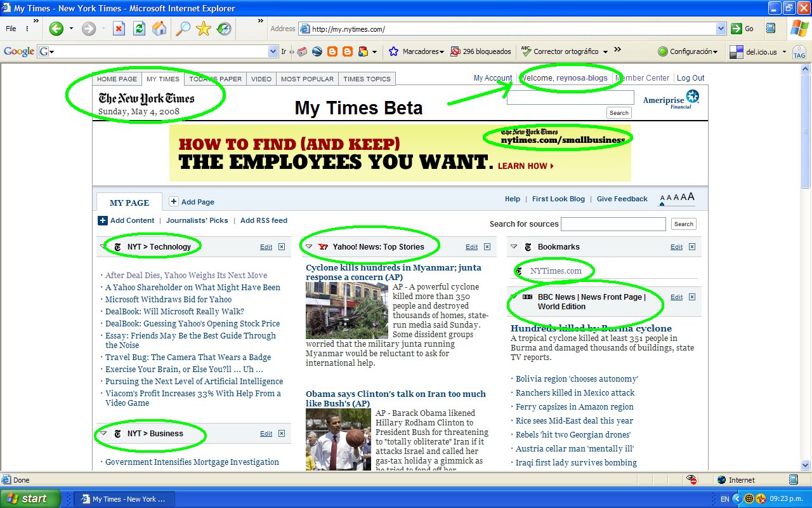Screen dimensions: 812x508
Task: Open the File menu
Action: point(11,29)
